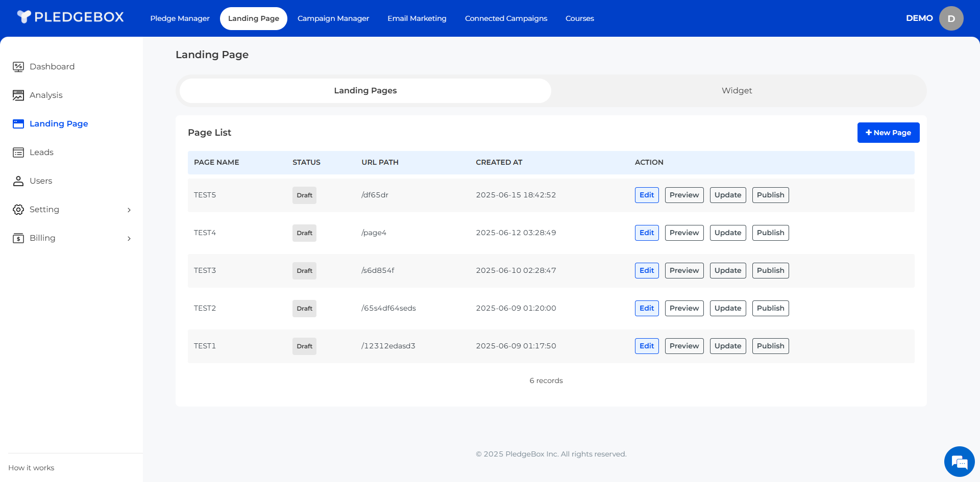
Task: Click the Billing sidebar icon
Action: pyautogui.click(x=18, y=238)
